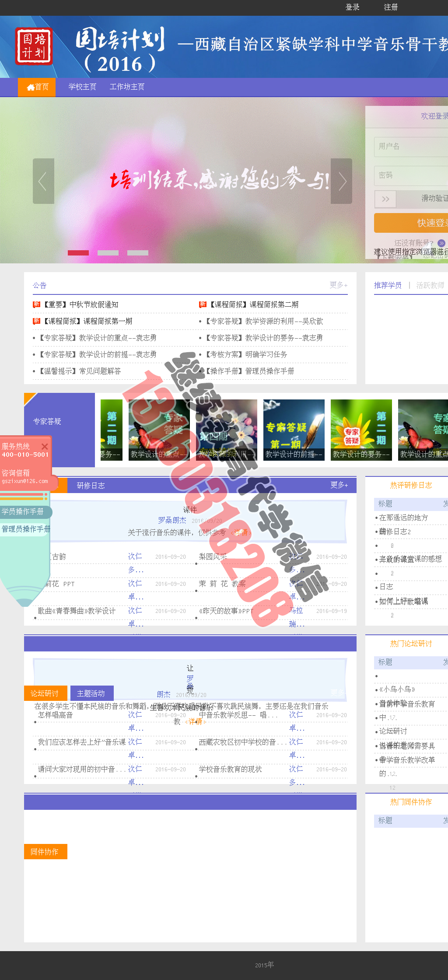
Task: Open 管理员操作手册 in the floating panel
Action: tap(25, 529)
